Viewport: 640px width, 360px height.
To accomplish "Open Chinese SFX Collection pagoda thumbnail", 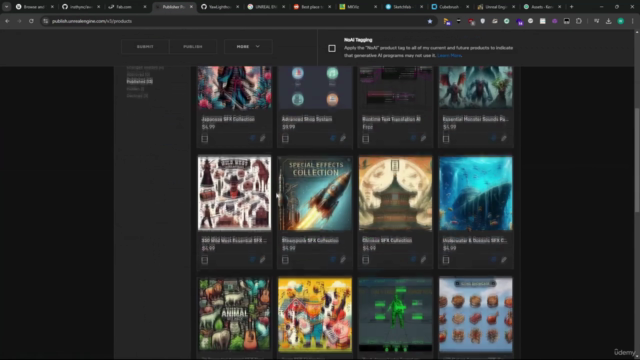I will coord(395,193).
